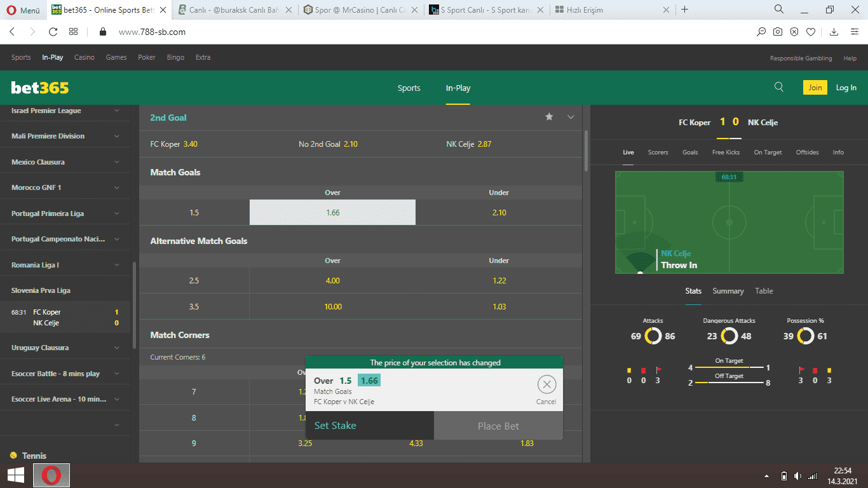Screen dimensions: 868x488
Task: Switch to Free Kicks tab
Action: pos(726,152)
